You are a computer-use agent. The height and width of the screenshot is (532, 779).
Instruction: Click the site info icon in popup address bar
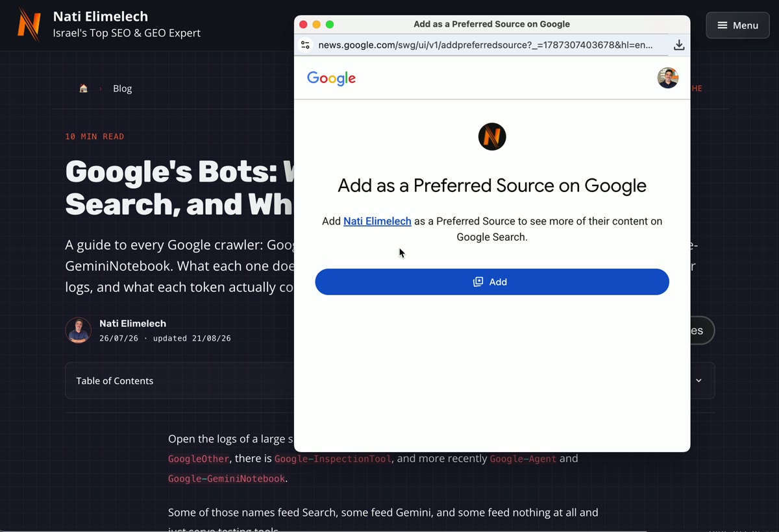[305, 45]
